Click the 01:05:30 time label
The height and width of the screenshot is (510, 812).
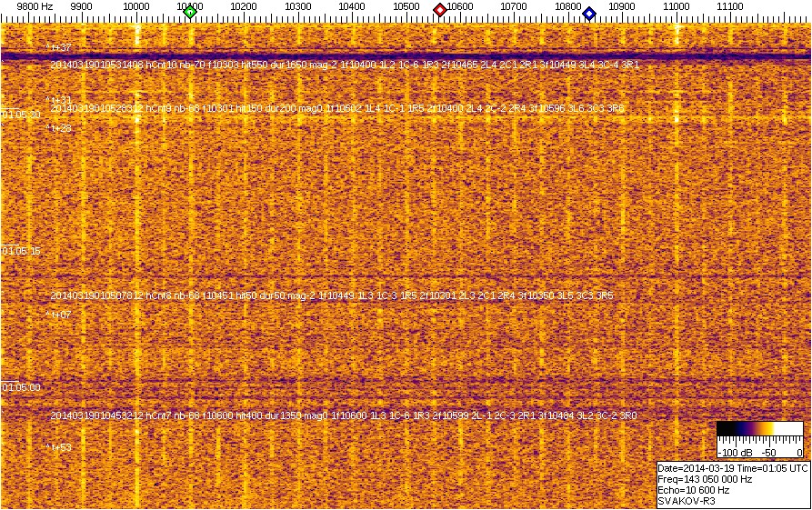21,115
